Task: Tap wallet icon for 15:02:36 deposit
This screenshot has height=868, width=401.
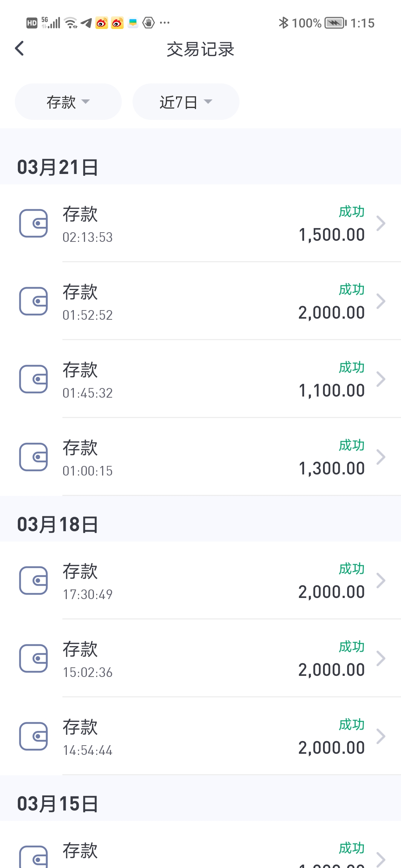Action: click(33, 658)
